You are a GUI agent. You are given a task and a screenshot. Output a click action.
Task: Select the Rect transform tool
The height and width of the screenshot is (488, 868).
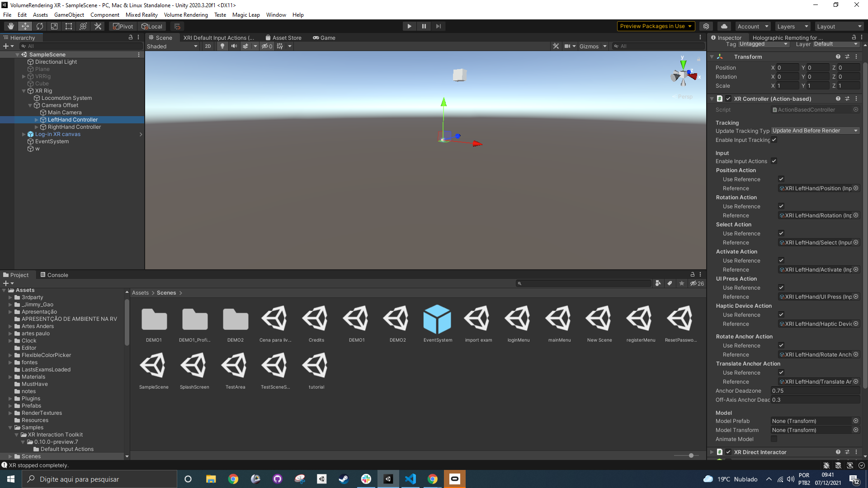point(69,26)
